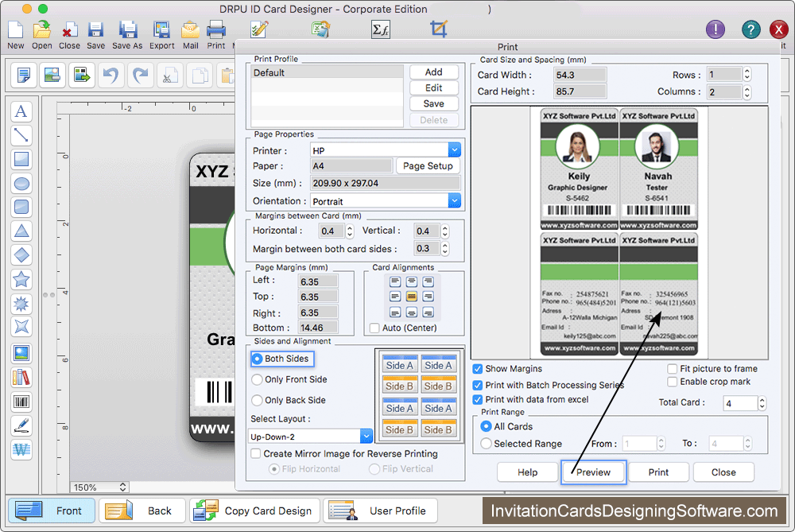Toggle Print with Batch Processing Series
This screenshot has width=795, height=532.
(478, 385)
